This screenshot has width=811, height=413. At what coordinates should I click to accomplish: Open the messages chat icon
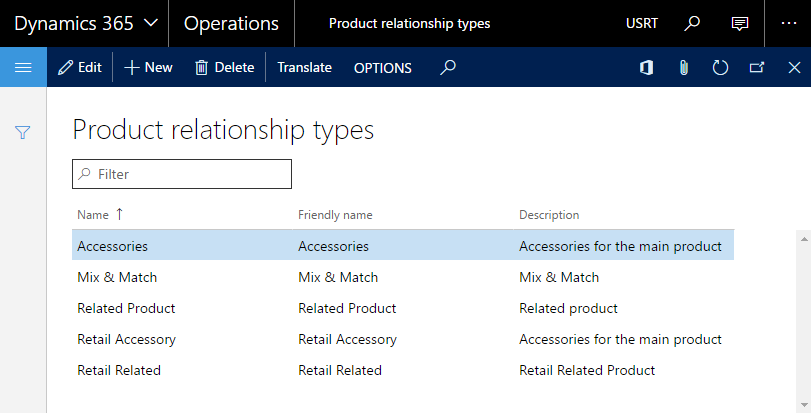click(x=740, y=23)
